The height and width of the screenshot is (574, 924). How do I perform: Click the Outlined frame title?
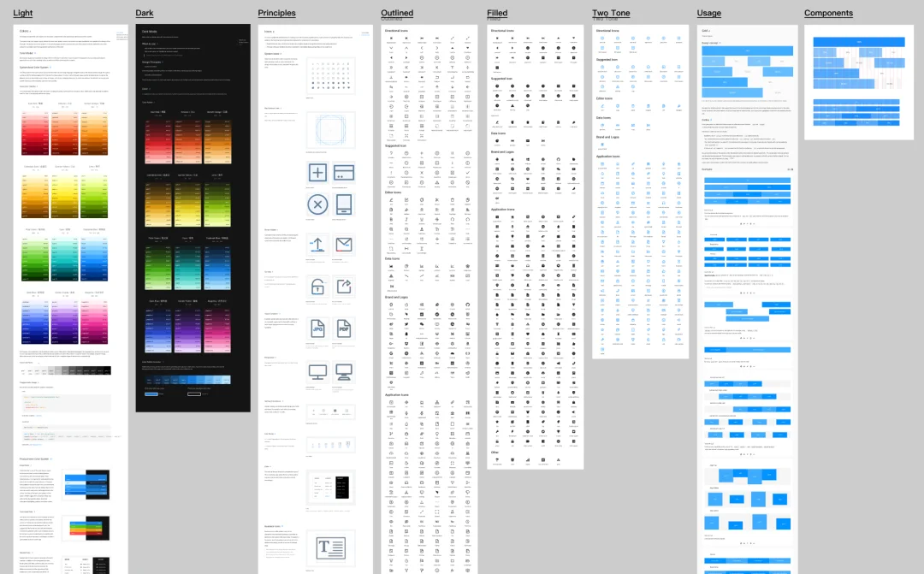click(x=397, y=13)
